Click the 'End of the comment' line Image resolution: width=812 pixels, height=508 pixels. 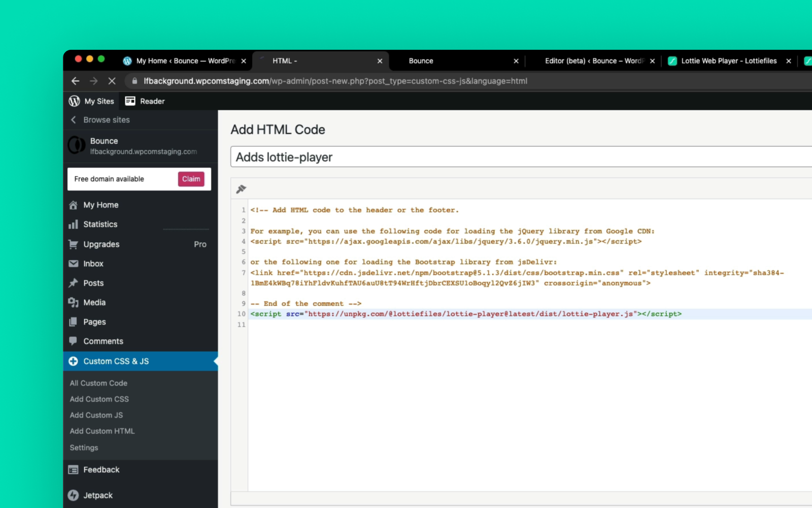(x=306, y=304)
